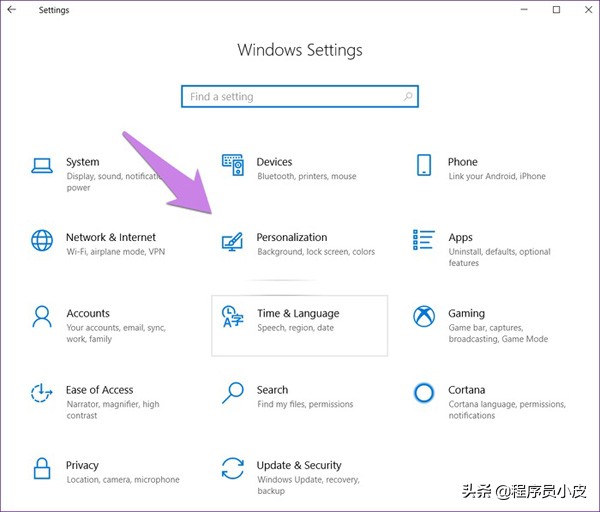Open the System settings title
Screen dimensions: 600x512
click(x=83, y=162)
